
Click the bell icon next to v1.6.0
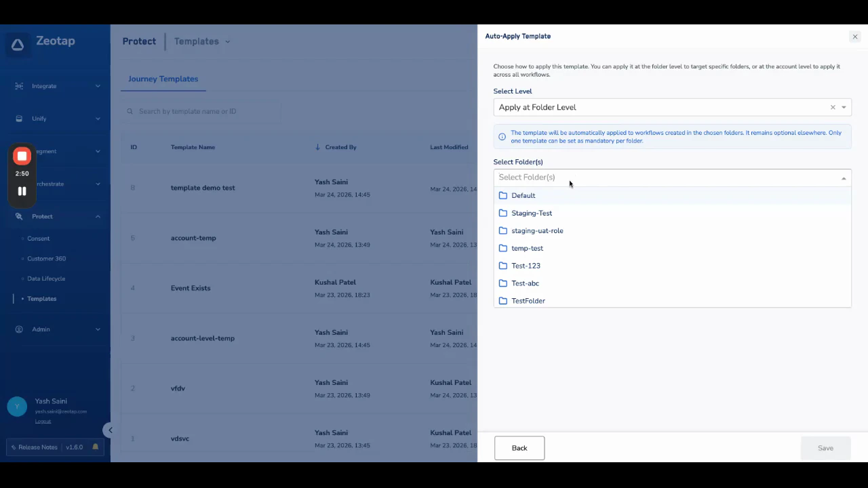click(95, 447)
